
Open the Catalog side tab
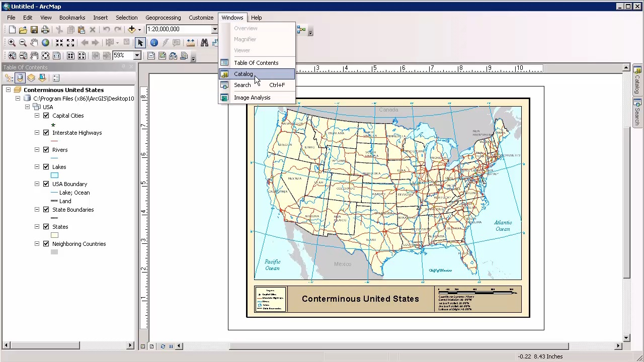pos(637,80)
